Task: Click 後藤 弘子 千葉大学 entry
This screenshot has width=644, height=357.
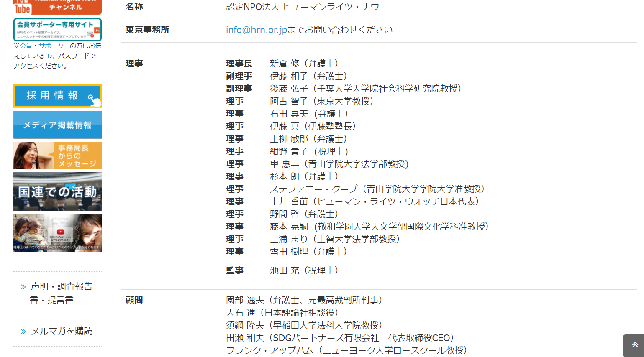Action: pyautogui.click(x=366, y=89)
